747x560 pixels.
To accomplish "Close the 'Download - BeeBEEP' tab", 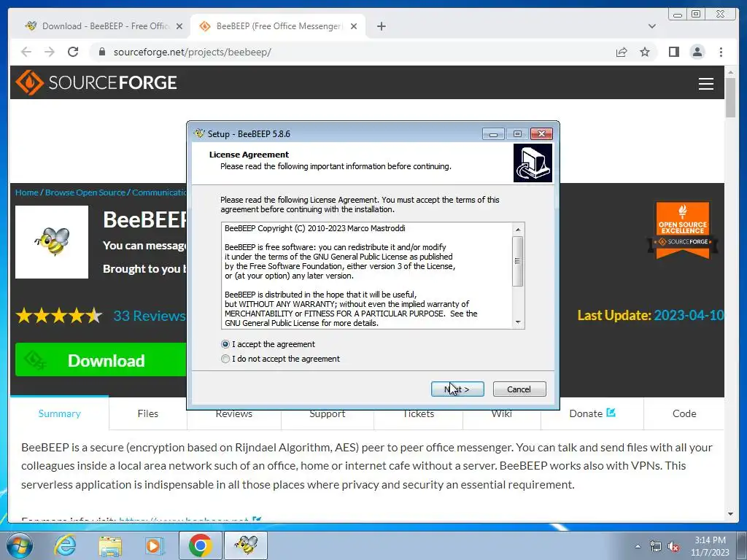I will coord(179,26).
